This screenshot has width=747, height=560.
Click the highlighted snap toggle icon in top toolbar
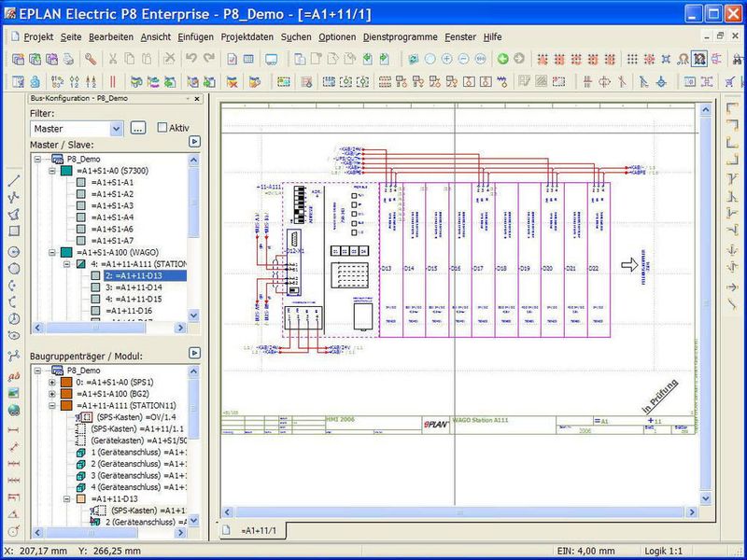tap(699, 59)
